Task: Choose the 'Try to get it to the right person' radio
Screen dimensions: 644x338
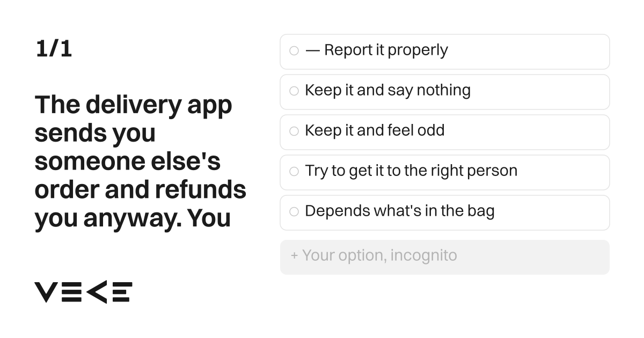Action: coord(294,172)
